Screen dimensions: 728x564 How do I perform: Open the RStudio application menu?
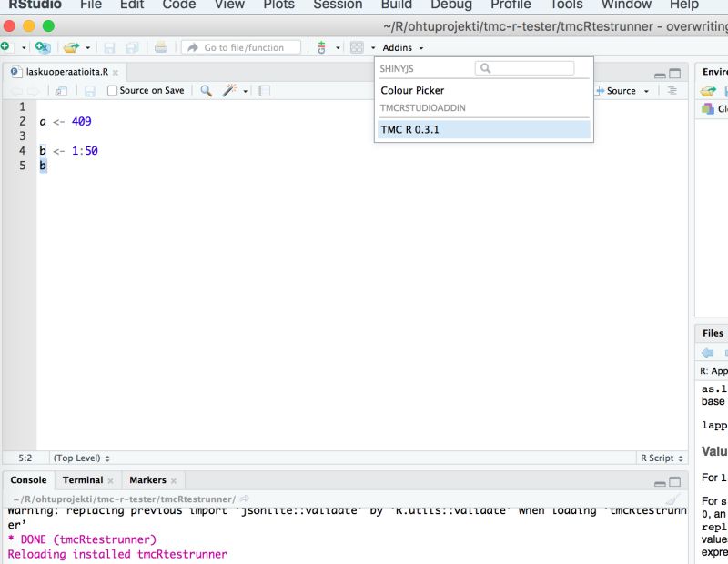pyautogui.click(x=35, y=5)
